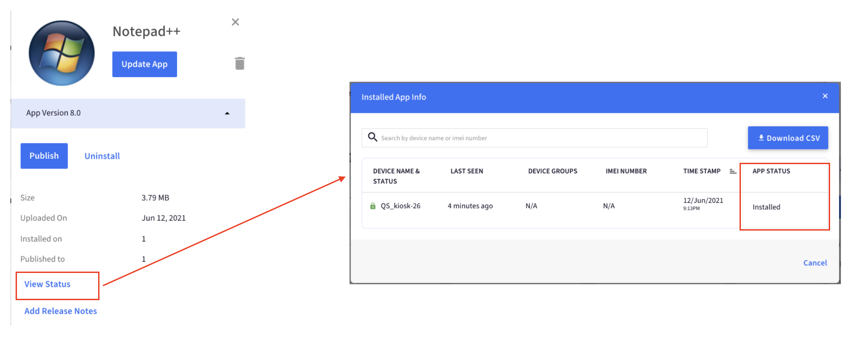Focus the device name or imei search field
The height and width of the screenshot is (355, 868).
534,138
